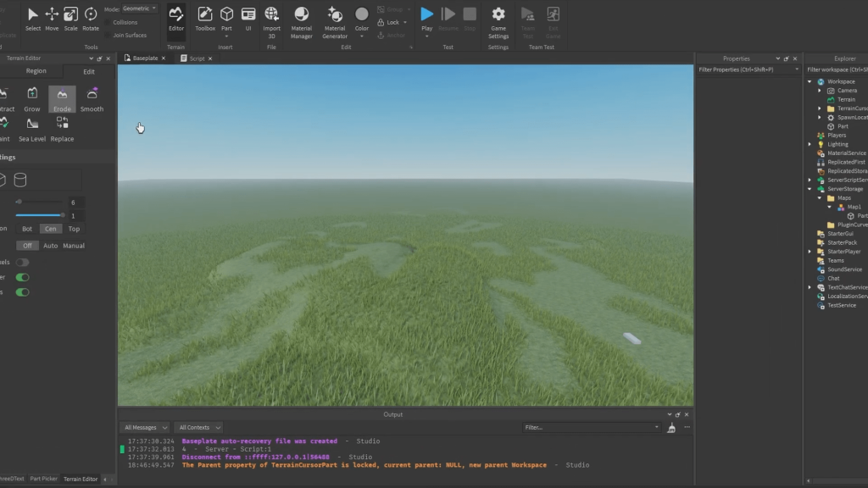Set snapping mode to Off
This screenshot has width=868, height=488.
[x=27, y=246]
